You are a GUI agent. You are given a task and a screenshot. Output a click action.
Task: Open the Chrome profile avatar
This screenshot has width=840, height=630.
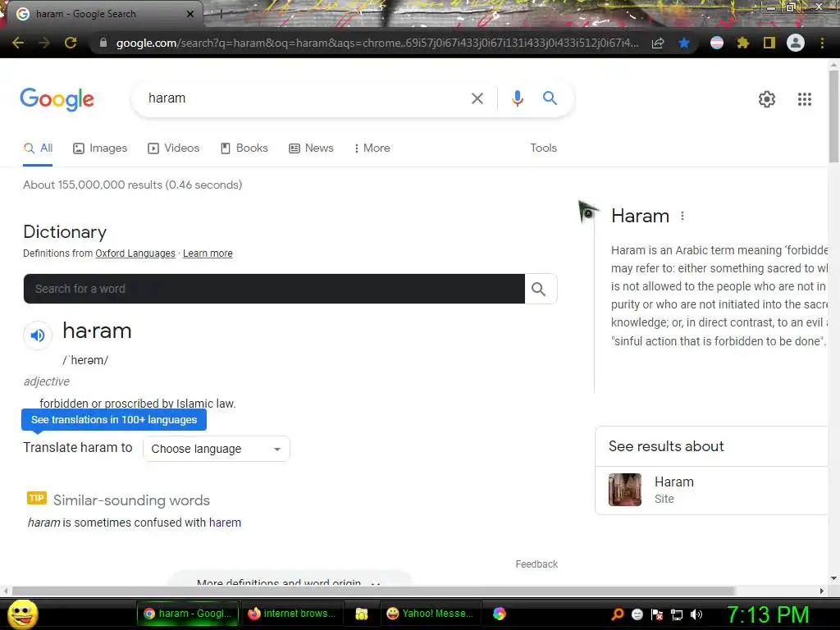coord(796,43)
